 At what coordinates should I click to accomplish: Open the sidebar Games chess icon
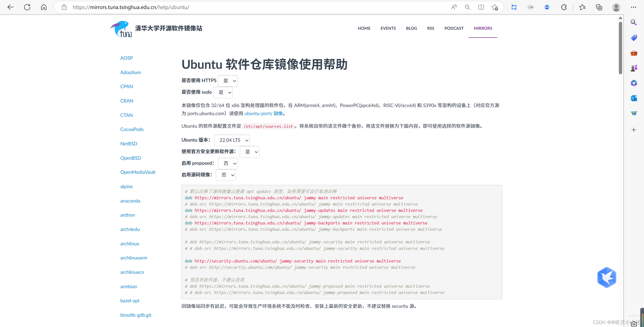click(634, 68)
